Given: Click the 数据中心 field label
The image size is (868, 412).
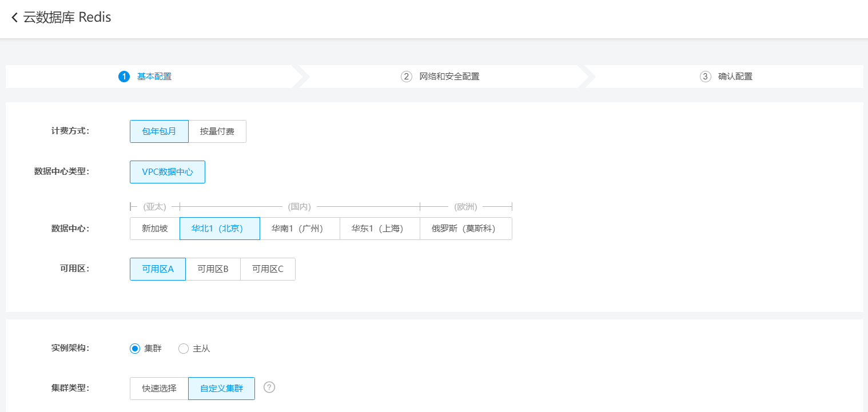Looking at the screenshot, I should 70,229.
